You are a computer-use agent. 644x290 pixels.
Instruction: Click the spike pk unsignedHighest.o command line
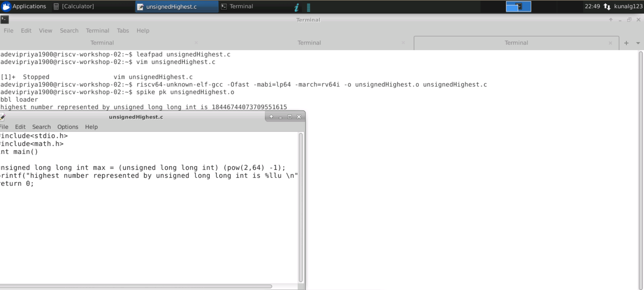117,92
